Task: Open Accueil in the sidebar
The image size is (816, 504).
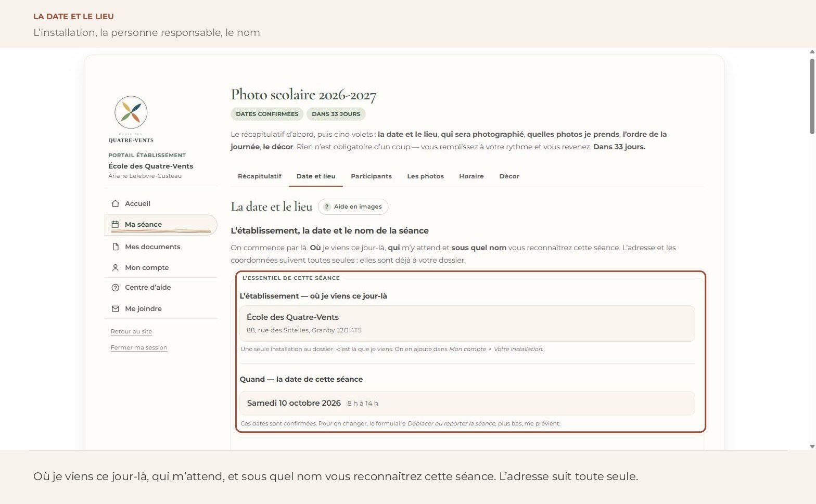Action: pyautogui.click(x=161, y=204)
